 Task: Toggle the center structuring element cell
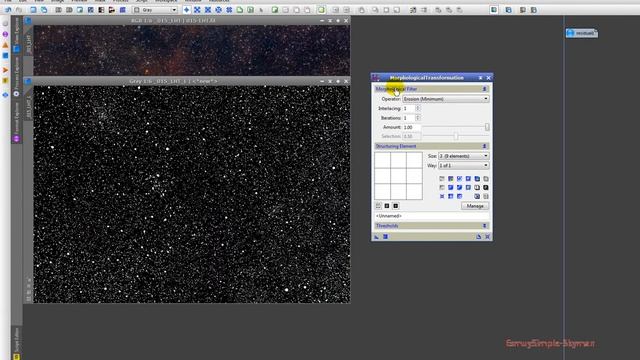tap(398, 176)
